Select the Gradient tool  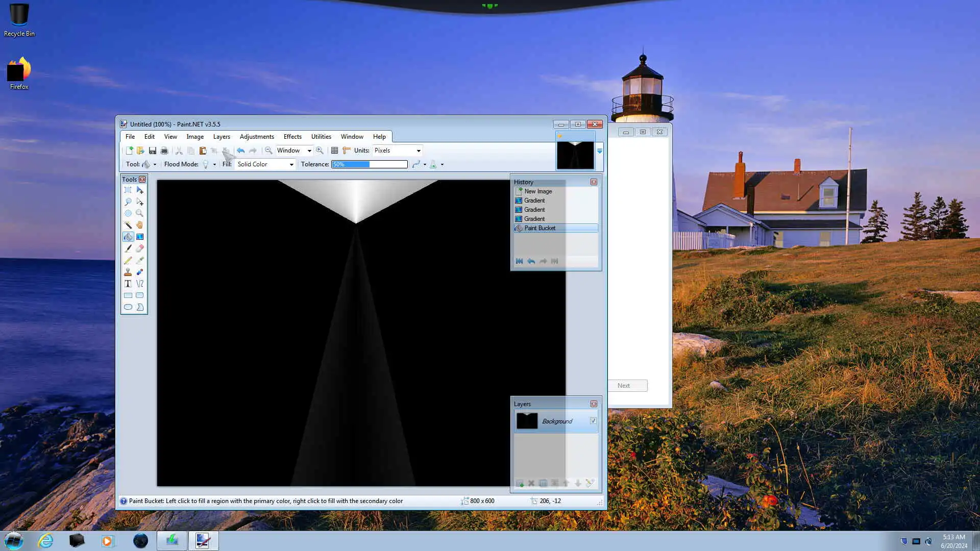tap(139, 237)
